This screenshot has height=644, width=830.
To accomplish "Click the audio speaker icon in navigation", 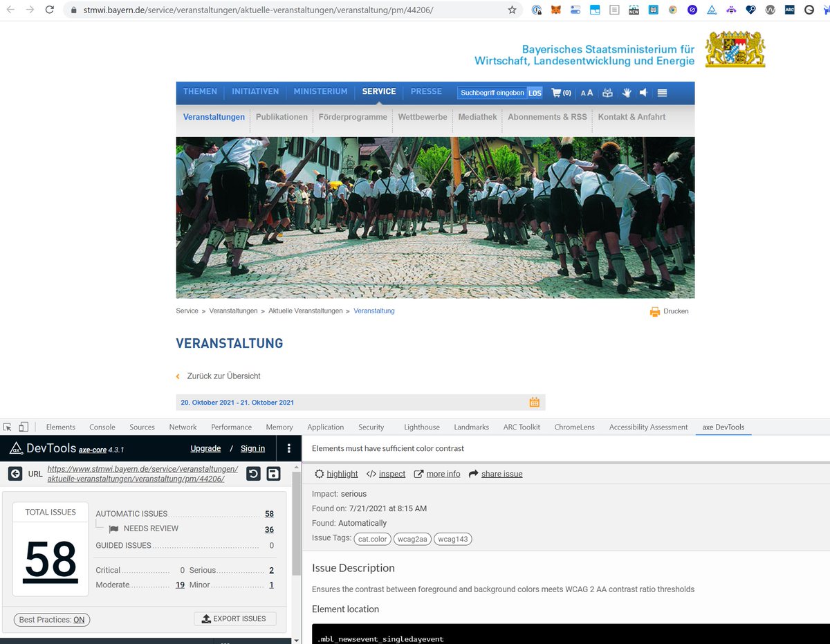I will coord(643,92).
